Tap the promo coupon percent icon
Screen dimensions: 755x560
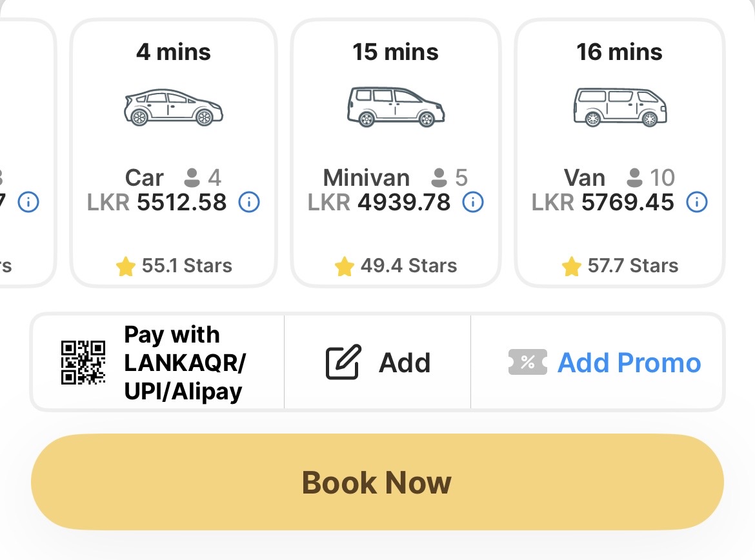[x=528, y=362]
